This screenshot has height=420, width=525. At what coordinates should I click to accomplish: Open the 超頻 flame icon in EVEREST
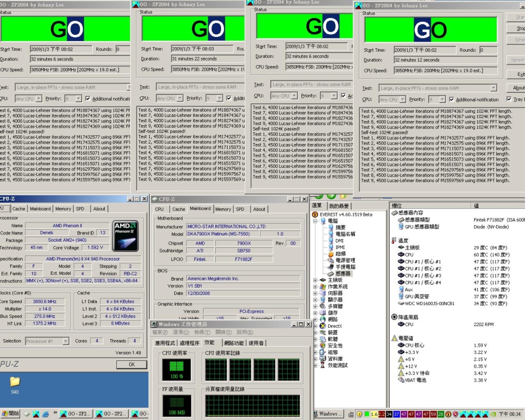pyautogui.click(x=331, y=253)
